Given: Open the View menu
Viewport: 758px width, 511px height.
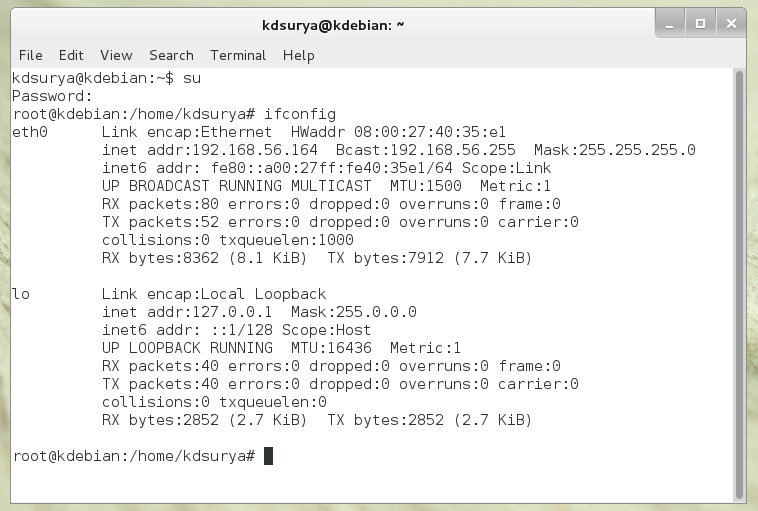Looking at the screenshot, I should [116, 55].
